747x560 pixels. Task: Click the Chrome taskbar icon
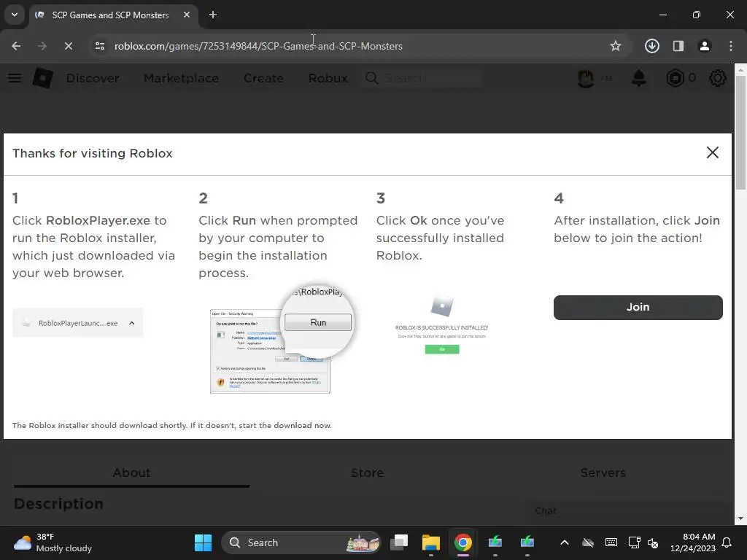point(462,542)
